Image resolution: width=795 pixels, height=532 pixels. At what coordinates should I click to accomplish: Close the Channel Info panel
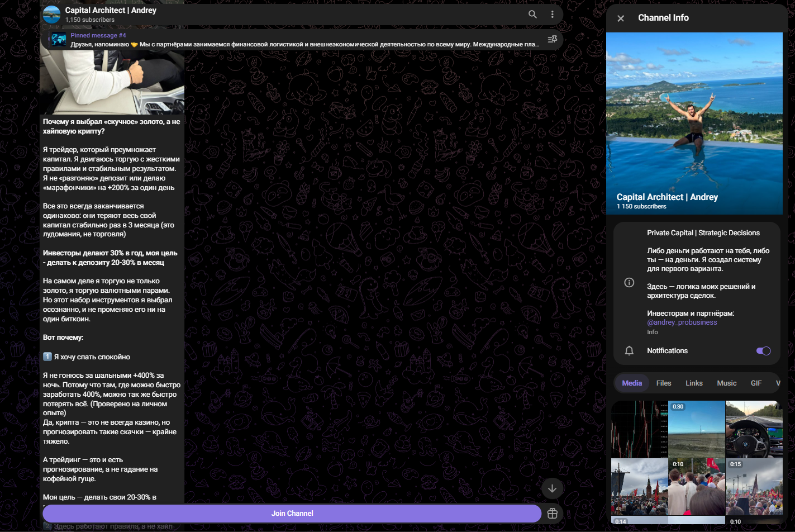(x=621, y=18)
